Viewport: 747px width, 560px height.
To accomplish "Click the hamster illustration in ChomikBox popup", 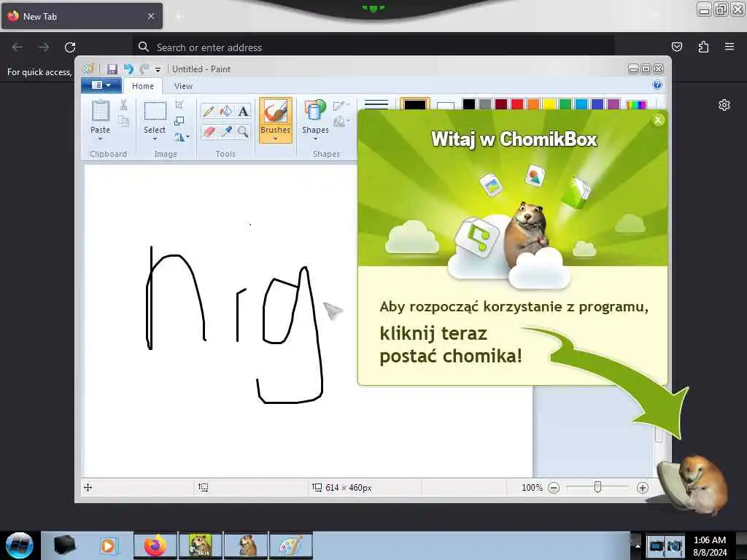I will tap(527, 233).
